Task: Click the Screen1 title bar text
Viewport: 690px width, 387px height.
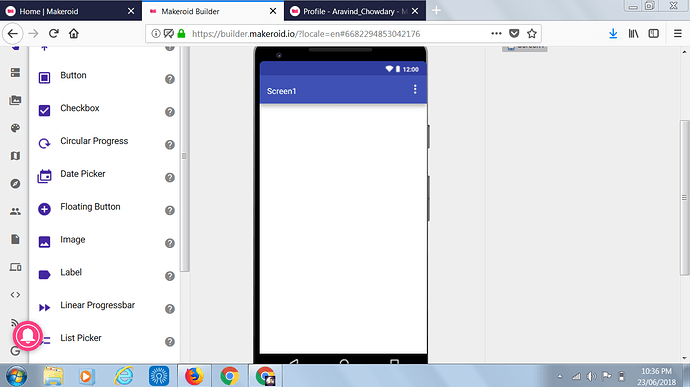Action: click(x=282, y=91)
